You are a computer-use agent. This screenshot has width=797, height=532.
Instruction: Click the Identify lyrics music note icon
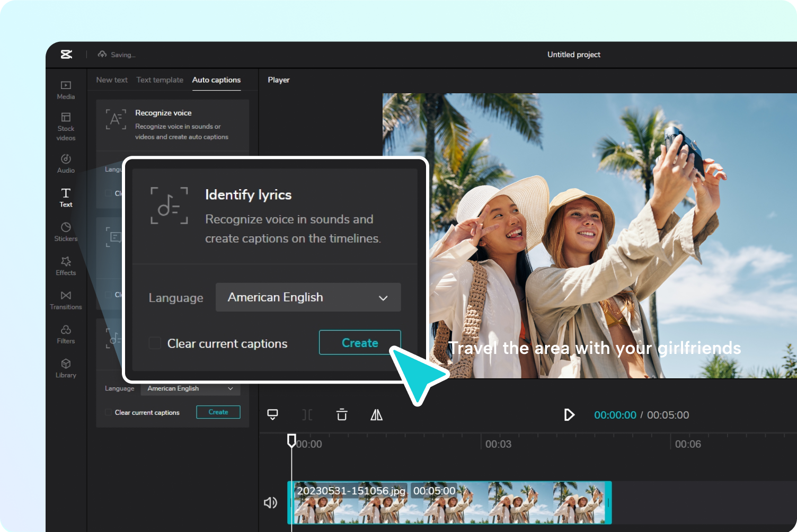tap(169, 206)
